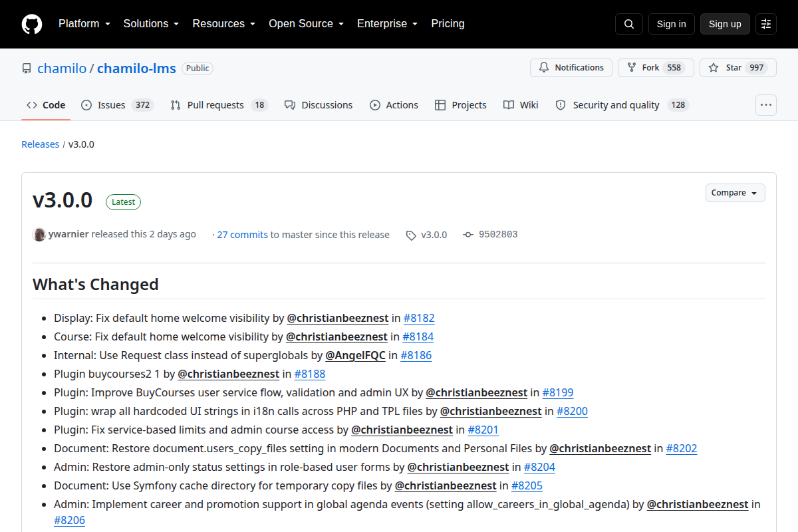Open pull request #8205
This screenshot has width=798, height=532.
(527, 485)
